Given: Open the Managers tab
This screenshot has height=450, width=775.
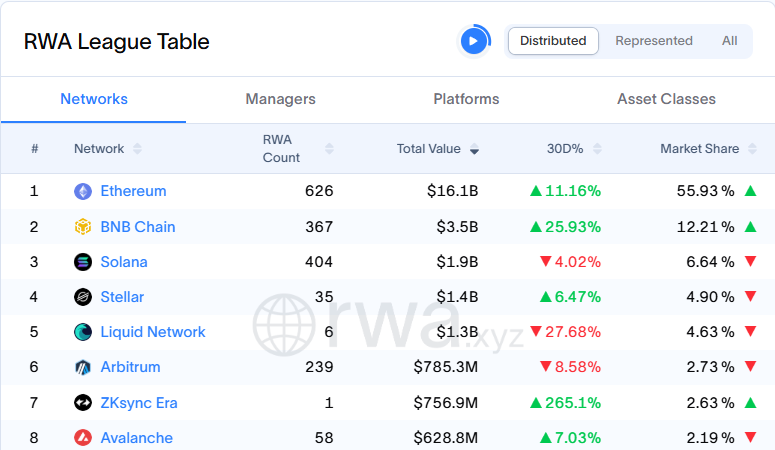Looking at the screenshot, I should 280,99.
